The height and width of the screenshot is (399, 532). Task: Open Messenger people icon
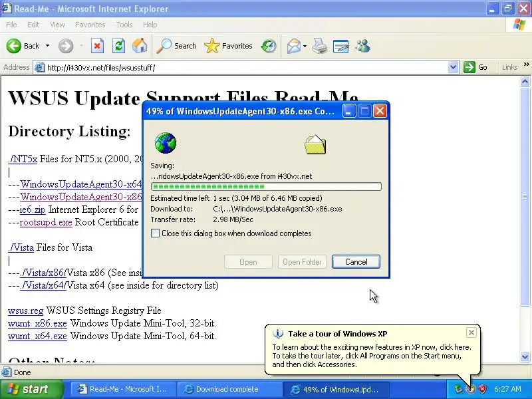(x=362, y=46)
